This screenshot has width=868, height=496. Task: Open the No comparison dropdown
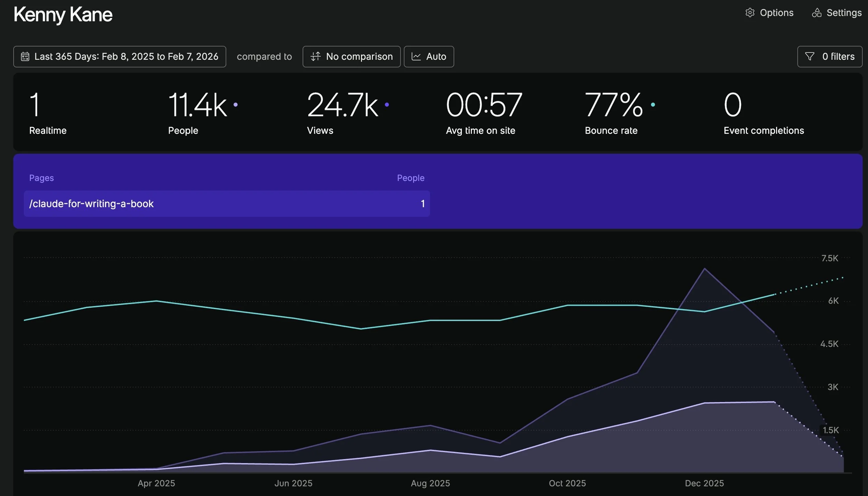click(x=351, y=57)
